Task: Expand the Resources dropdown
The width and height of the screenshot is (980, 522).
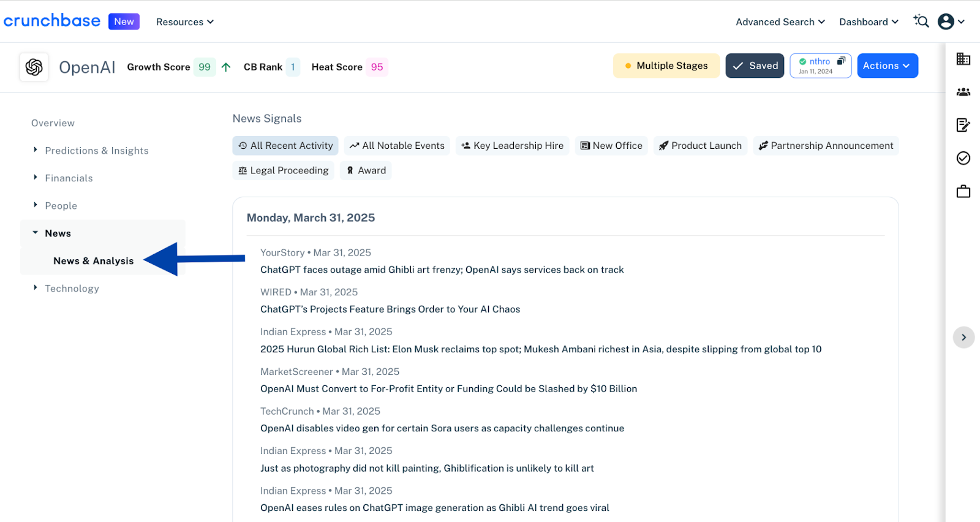Action: coord(185,22)
